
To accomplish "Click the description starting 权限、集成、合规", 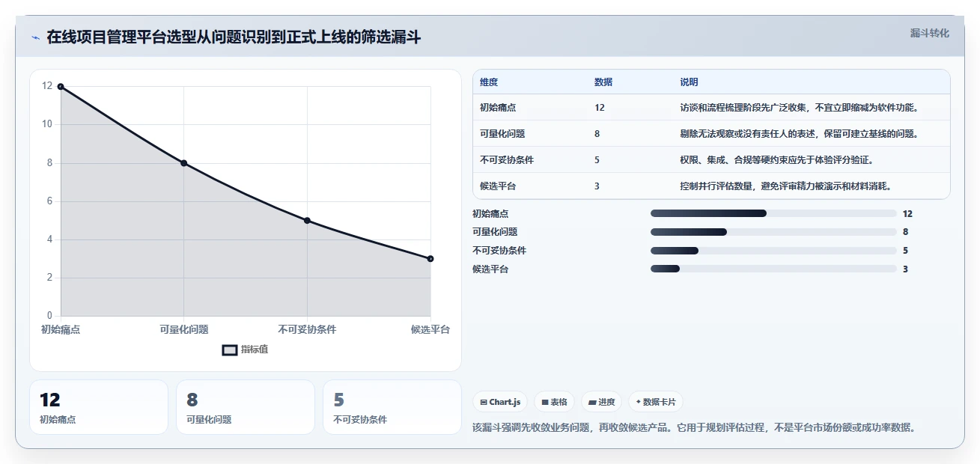I will click(x=776, y=160).
